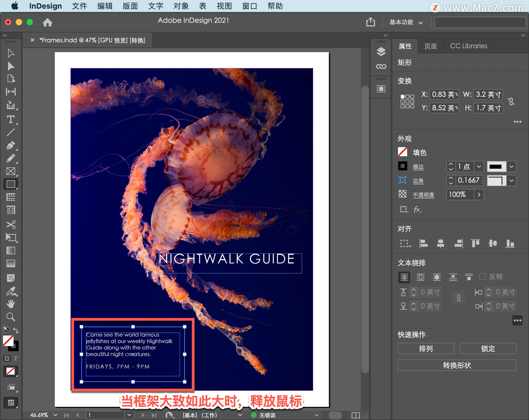Expand opacity slider arrow
The width and height of the screenshot is (529, 420).
pyautogui.click(x=479, y=195)
